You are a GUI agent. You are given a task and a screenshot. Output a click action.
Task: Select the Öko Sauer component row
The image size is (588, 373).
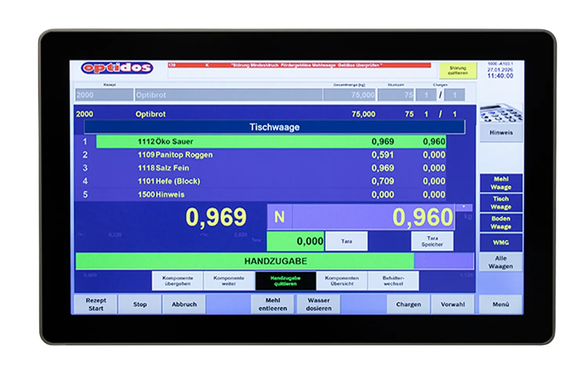coord(270,142)
